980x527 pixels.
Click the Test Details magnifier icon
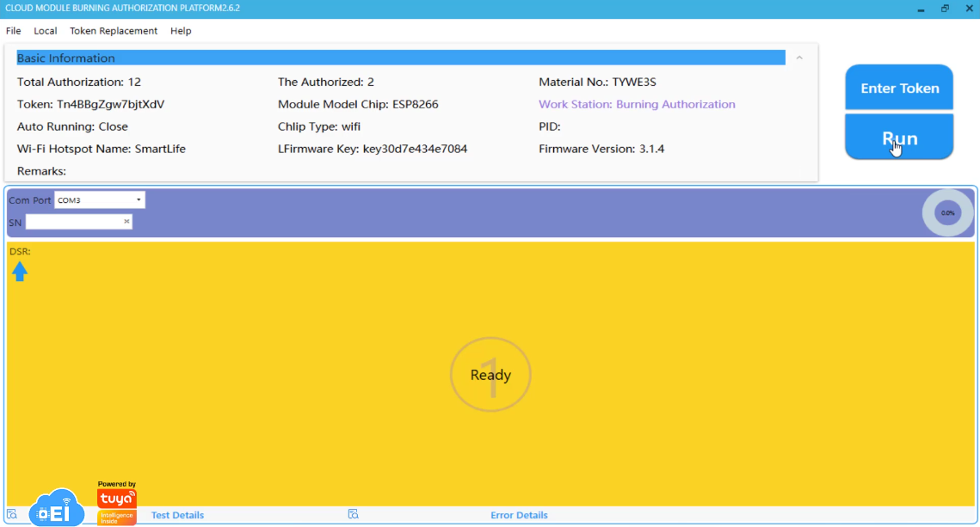point(12,514)
